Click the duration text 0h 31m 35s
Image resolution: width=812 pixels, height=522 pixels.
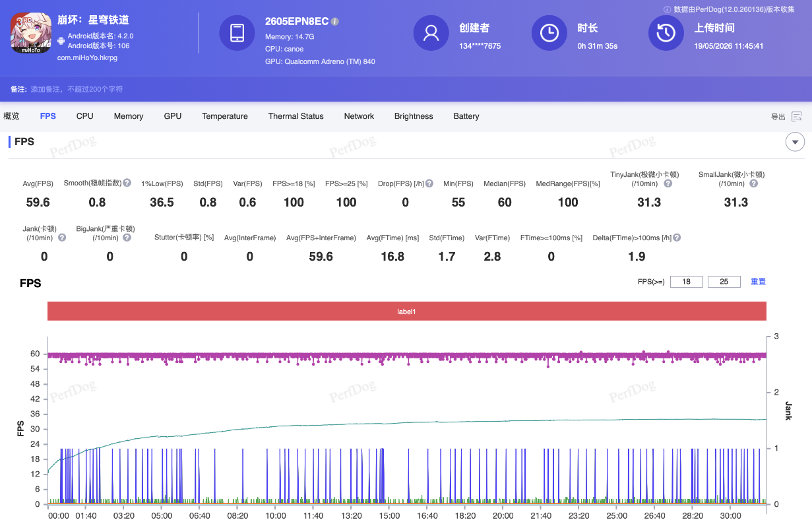(598, 46)
